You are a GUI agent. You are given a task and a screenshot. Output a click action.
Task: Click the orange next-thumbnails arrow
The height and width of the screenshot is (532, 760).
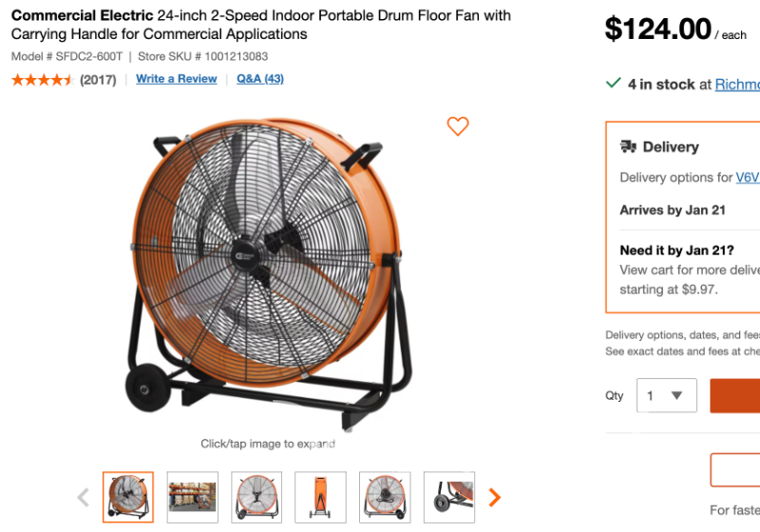(494, 497)
